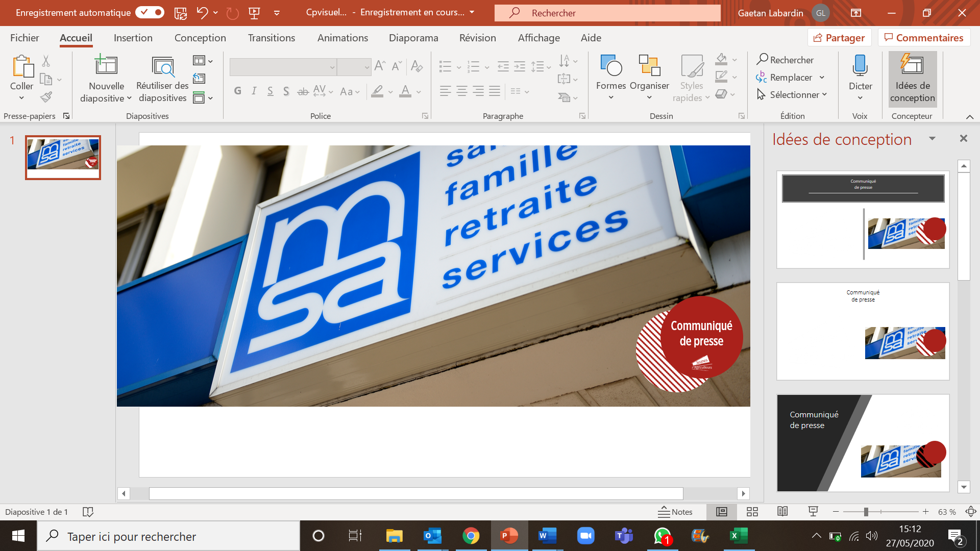Viewport: 980px width, 551px height.
Task: Click the zoom slider handle
Action: [x=866, y=512]
